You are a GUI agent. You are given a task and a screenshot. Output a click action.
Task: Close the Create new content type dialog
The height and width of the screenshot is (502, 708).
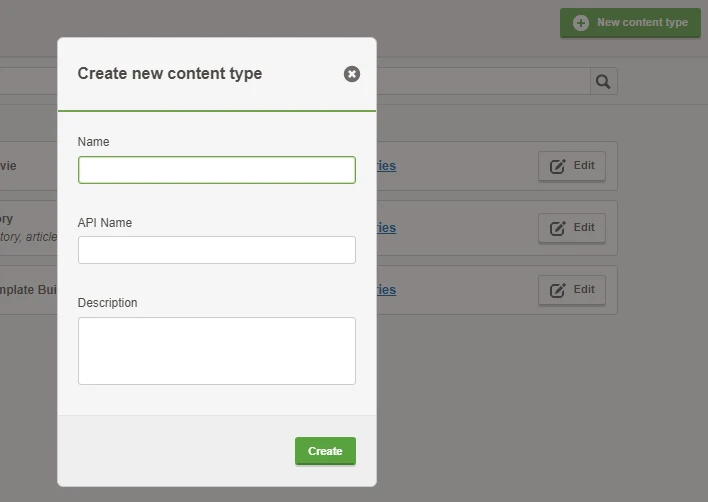point(352,74)
